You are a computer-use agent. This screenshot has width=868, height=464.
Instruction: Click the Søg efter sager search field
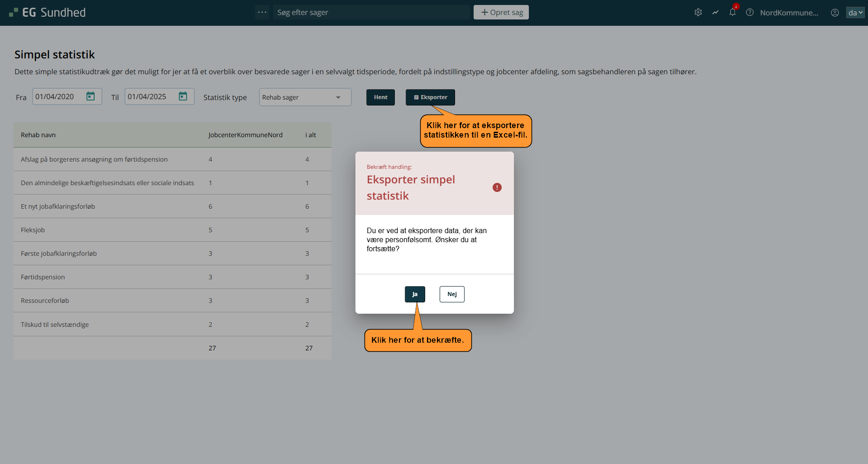pyautogui.click(x=371, y=12)
